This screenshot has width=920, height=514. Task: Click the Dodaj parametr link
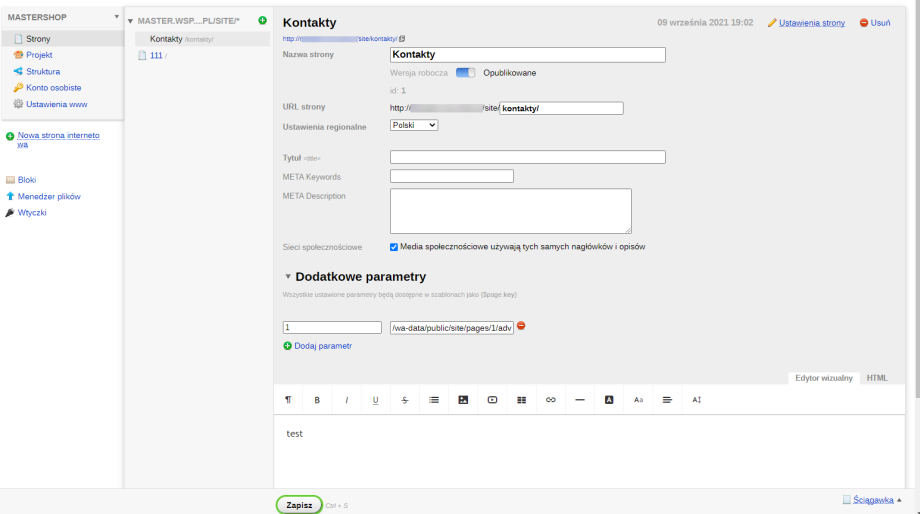(322, 346)
